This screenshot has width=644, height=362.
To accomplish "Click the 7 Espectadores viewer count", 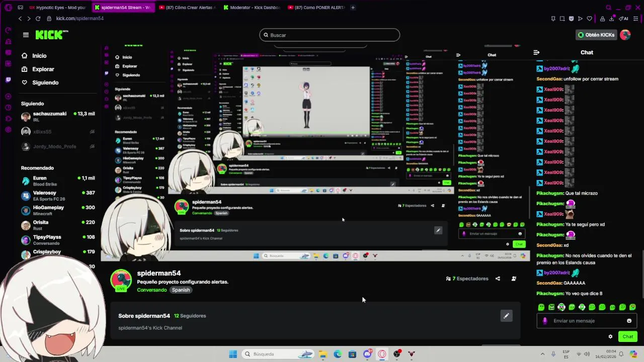I will click(x=467, y=279).
